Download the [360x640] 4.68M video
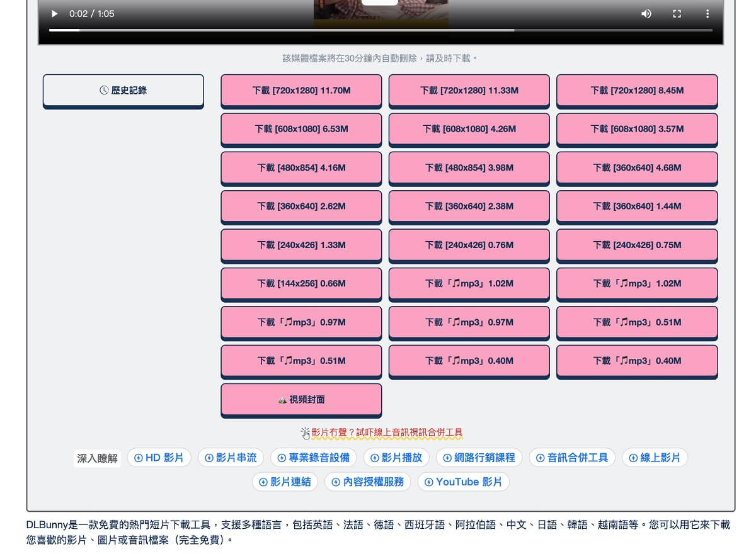This screenshot has height=554, width=756. (x=637, y=167)
